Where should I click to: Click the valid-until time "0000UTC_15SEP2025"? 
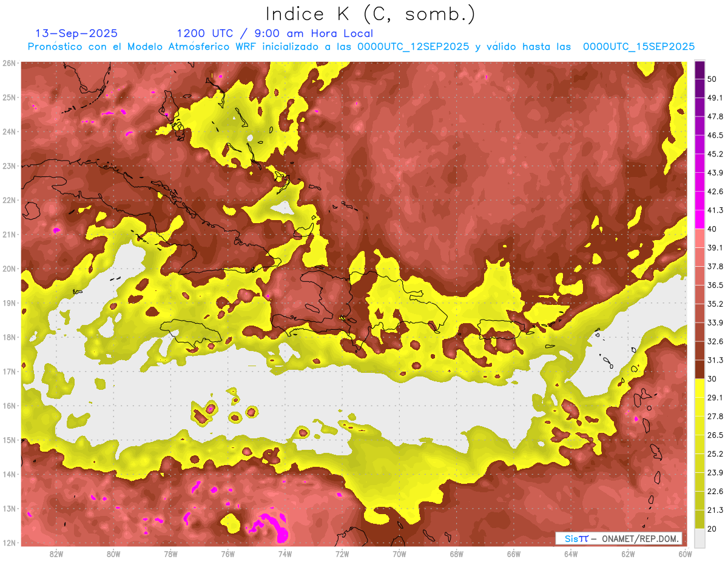(x=639, y=47)
